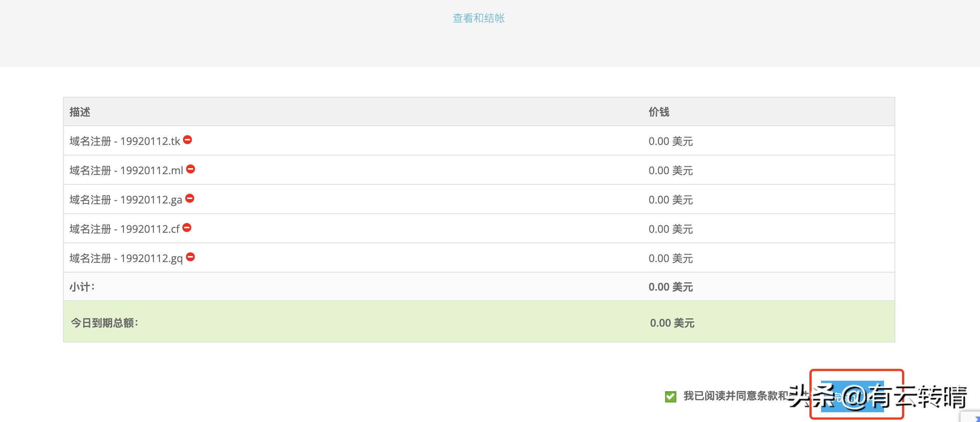
Task: Select the 域名注册 - 19920112.ml row text
Action: tap(126, 170)
